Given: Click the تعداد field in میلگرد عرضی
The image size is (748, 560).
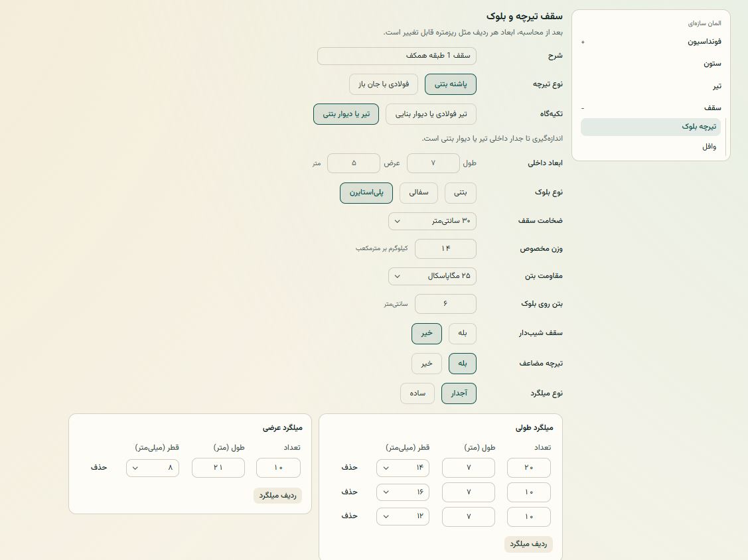Looking at the screenshot, I should (x=278, y=468).
